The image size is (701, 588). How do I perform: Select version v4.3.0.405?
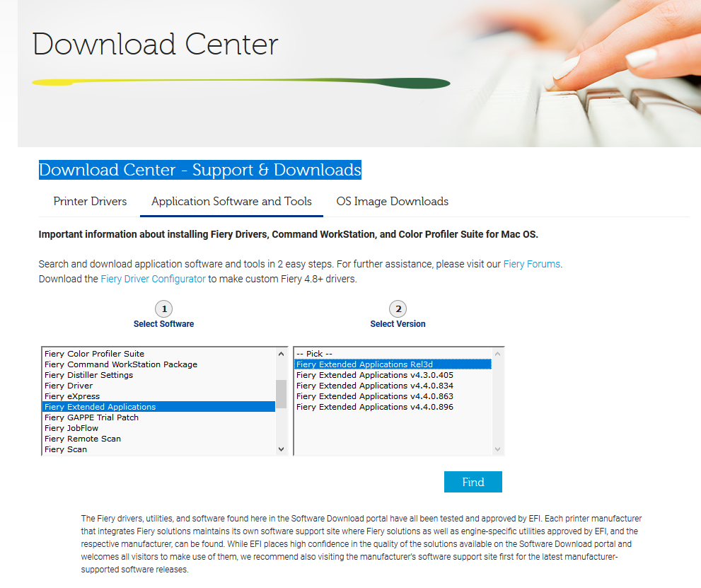pos(375,375)
